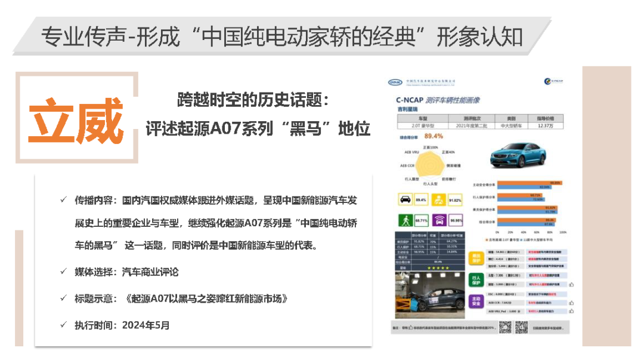Click the large orange 立威 text
The height and width of the screenshot is (363, 644).
tap(76, 121)
